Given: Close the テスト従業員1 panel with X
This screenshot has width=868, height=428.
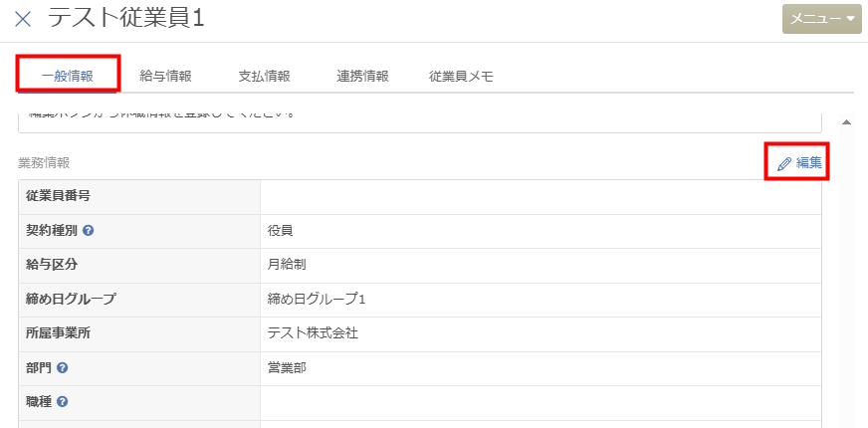Looking at the screenshot, I should 23,19.
